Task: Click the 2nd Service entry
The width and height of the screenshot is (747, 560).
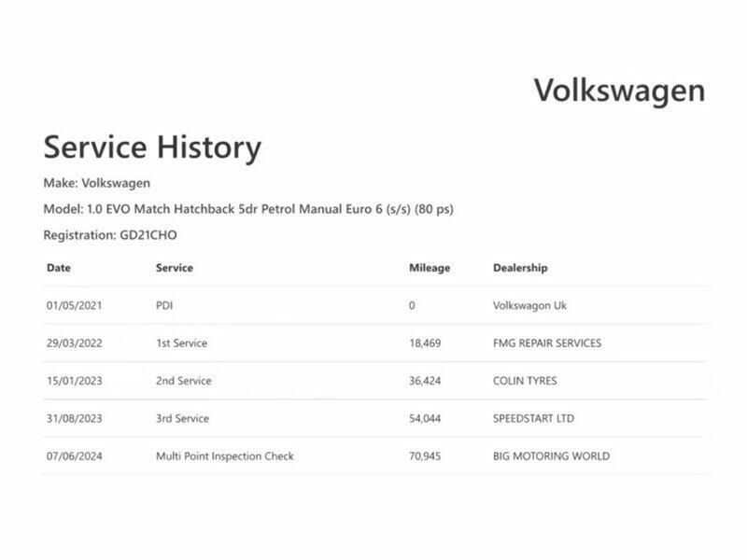Action: [183, 381]
